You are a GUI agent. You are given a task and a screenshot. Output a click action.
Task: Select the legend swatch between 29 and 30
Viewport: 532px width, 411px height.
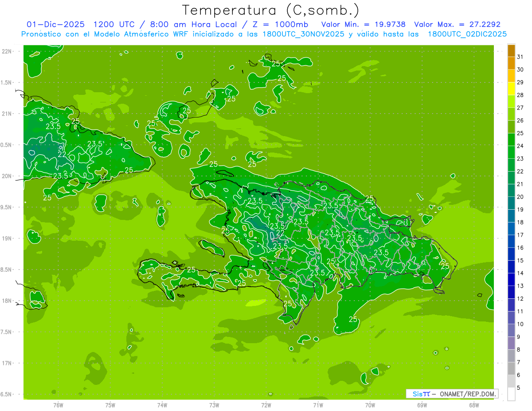coord(511,76)
